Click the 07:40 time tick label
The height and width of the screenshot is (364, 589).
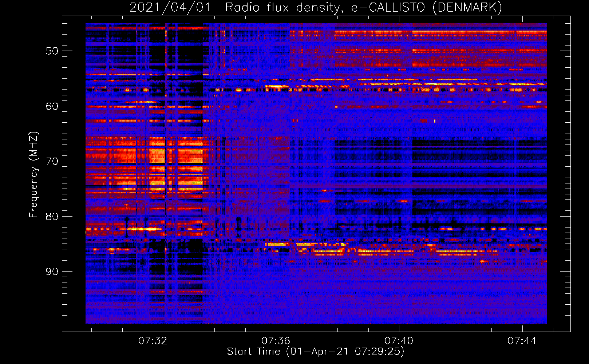coord(399,341)
